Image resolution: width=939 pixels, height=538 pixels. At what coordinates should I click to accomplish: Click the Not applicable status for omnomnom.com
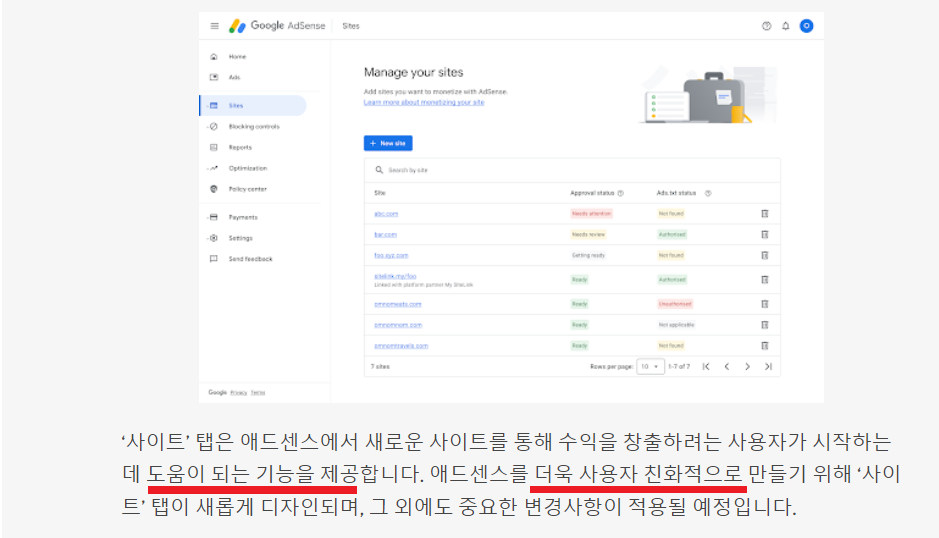pos(677,325)
